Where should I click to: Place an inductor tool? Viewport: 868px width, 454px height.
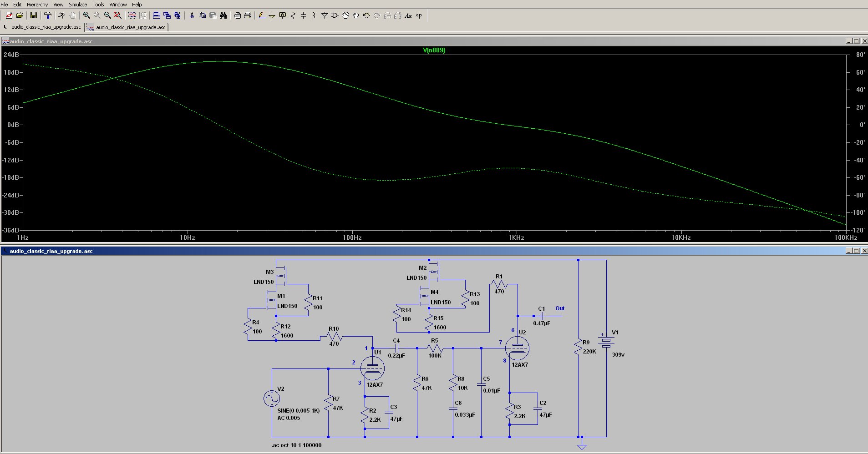314,15
